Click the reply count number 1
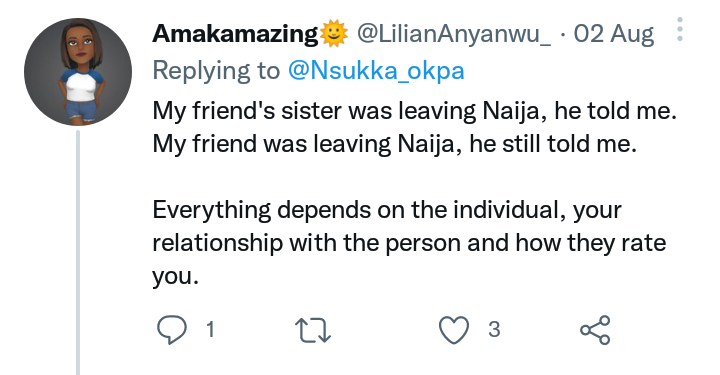 coord(210,330)
